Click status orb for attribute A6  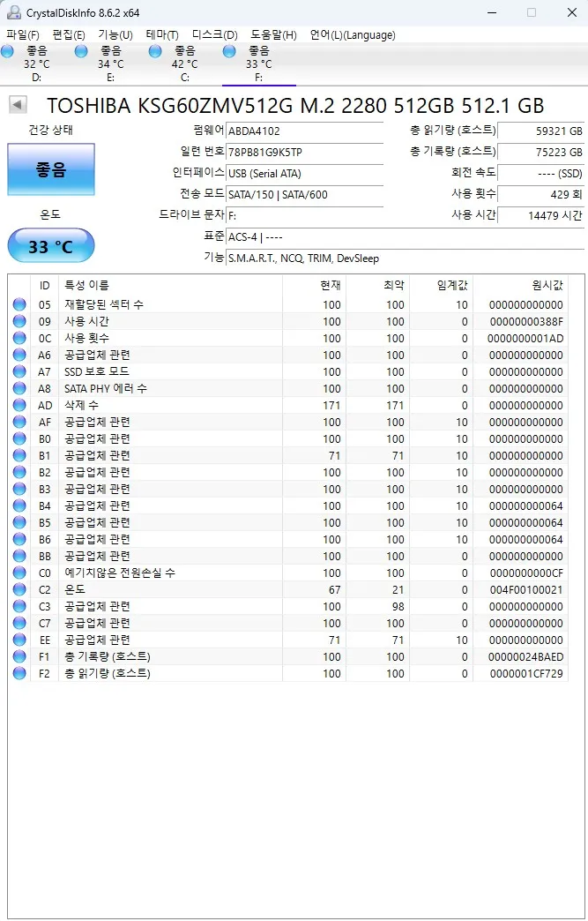(x=19, y=355)
